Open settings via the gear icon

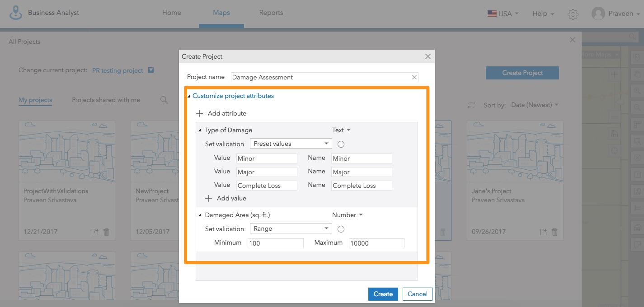[573, 14]
